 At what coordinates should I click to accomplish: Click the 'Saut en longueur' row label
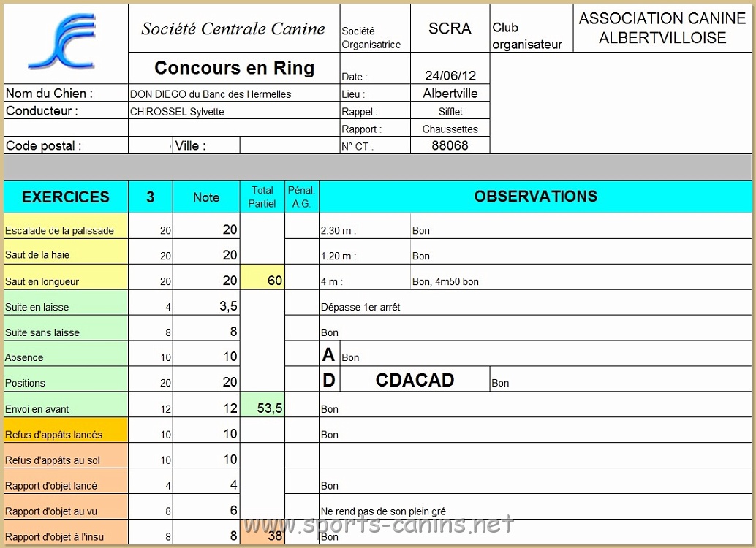point(66,277)
